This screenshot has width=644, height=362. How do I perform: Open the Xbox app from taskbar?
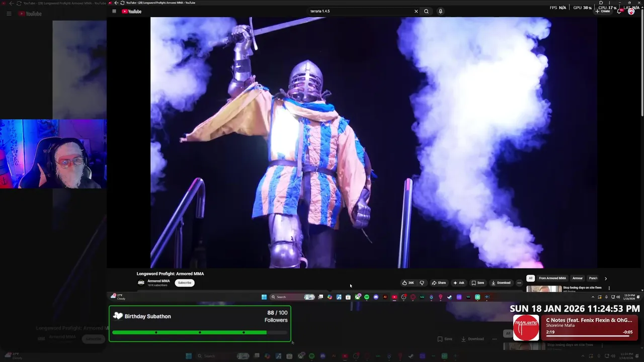pyautogui.click(x=358, y=297)
